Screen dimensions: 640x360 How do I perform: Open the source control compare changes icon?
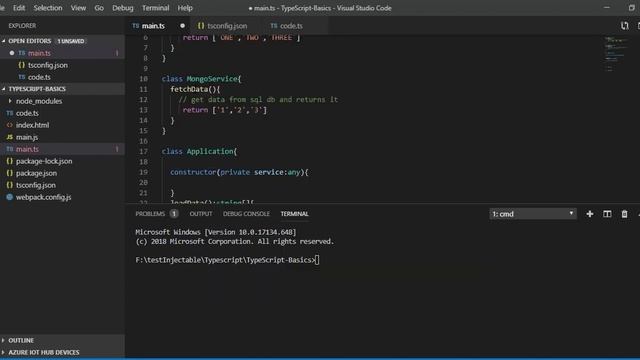[624, 26]
